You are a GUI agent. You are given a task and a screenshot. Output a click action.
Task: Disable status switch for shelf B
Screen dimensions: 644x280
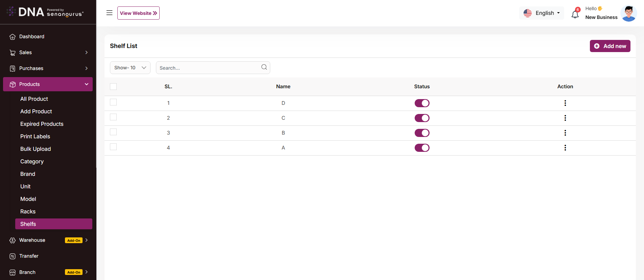(422, 133)
